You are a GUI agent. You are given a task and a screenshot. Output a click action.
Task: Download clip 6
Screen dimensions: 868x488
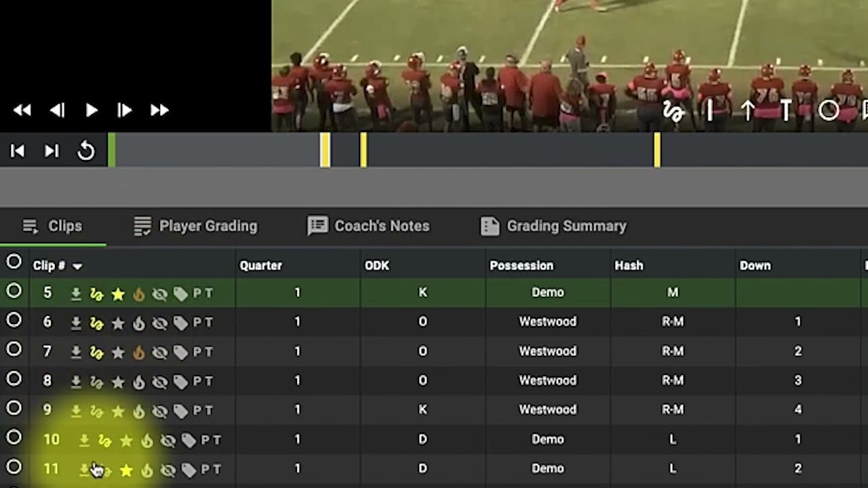76,323
